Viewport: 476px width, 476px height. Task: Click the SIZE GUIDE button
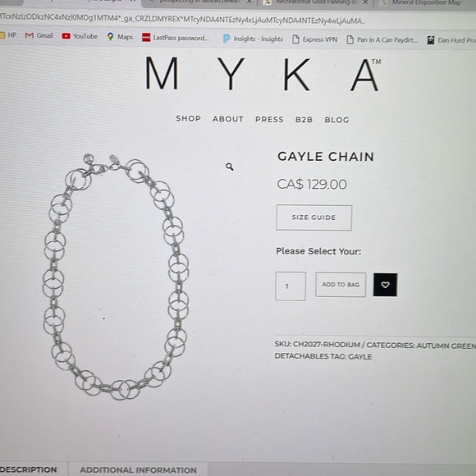(314, 217)
